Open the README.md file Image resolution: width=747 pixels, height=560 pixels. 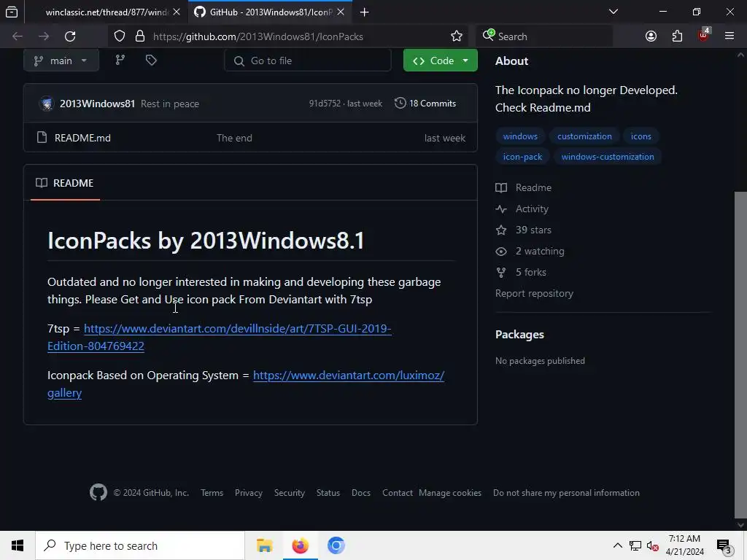click(x=82, y=138)
